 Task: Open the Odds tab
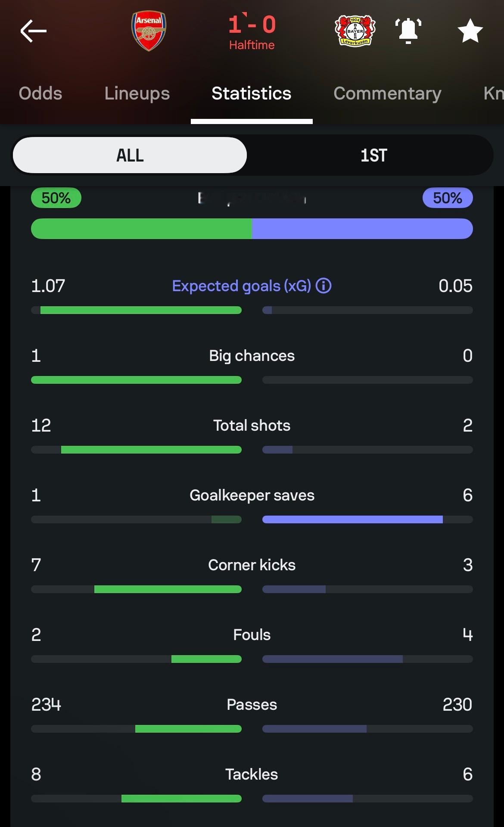point(40,93)
